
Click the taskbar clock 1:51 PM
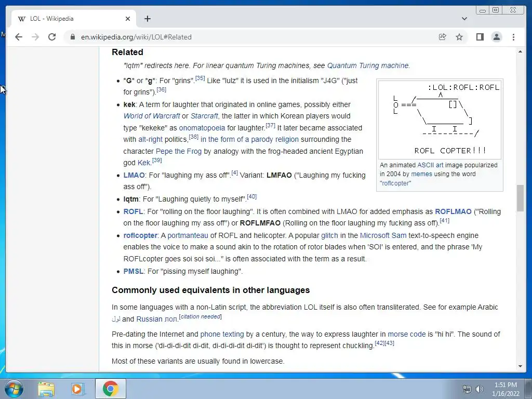coord(506,385)
